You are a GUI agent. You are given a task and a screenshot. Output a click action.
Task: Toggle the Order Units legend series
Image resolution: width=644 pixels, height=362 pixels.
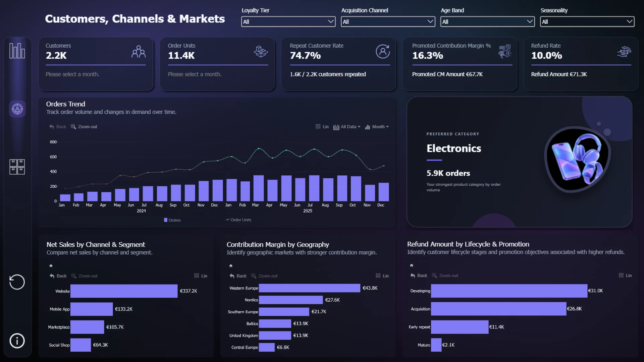point(238,220)
